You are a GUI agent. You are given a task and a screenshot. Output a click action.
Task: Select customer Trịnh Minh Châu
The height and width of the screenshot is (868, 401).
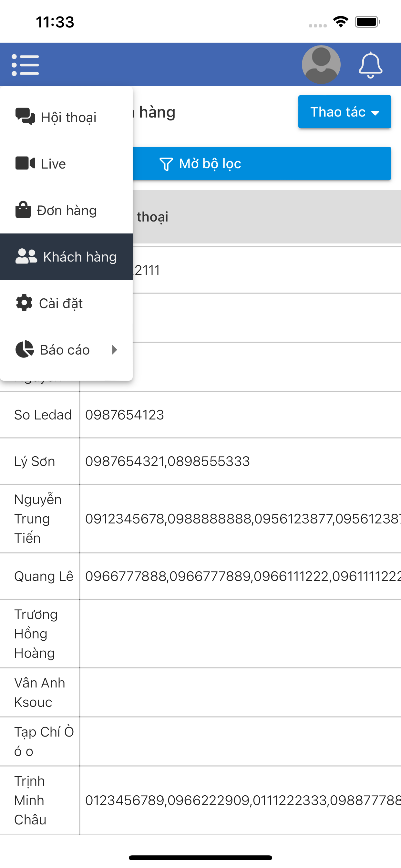(30, 800)
